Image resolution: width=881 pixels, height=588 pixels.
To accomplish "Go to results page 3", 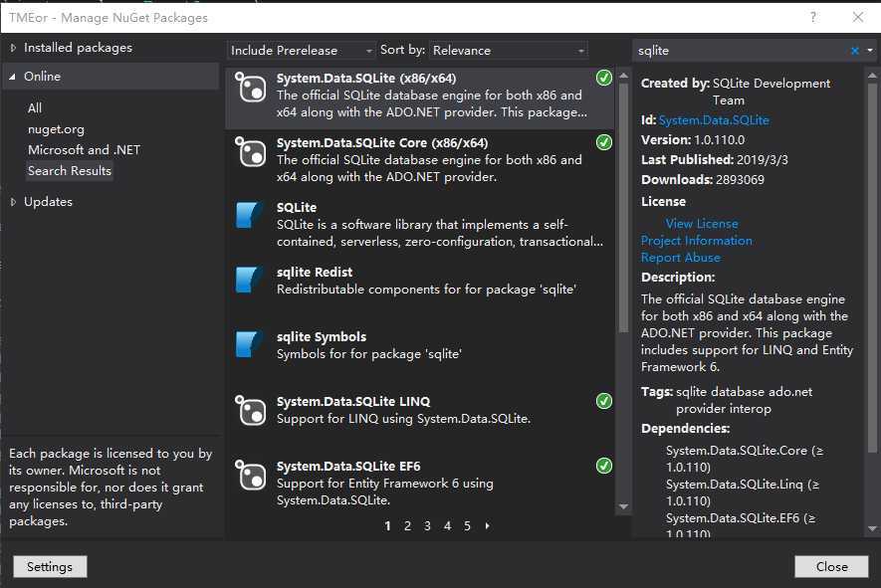I will pos(427,526).
